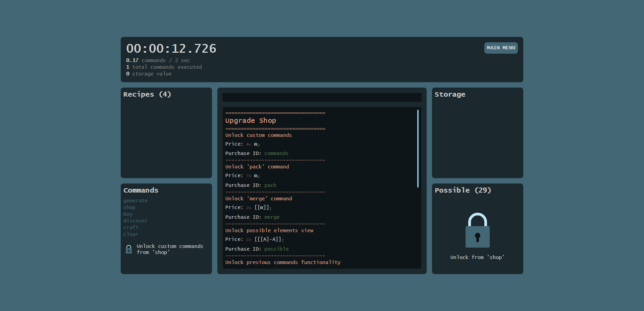Click the elapsed timer display
The height and width of the screenshot is (311, 644).
coord(171,49)
